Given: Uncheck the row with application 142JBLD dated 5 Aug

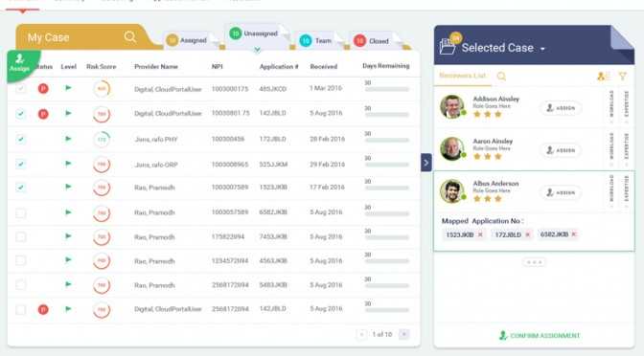Looking at the screenshot, I should pyautogui.click(x=20, y=114).
